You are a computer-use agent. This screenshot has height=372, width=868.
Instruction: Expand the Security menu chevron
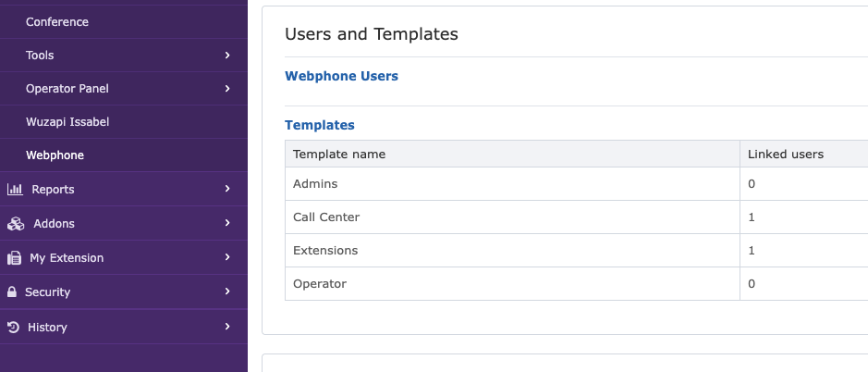tap(227, 291)
